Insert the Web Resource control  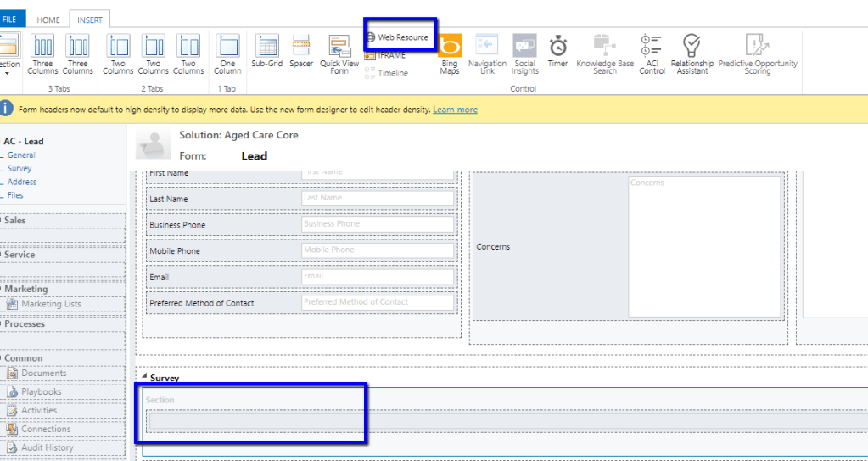click(397, 37)
